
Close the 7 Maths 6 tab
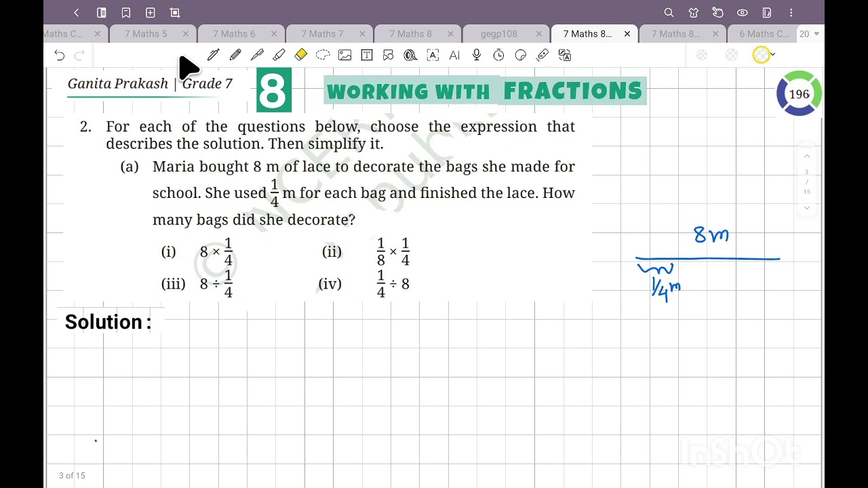coord(274,34)
